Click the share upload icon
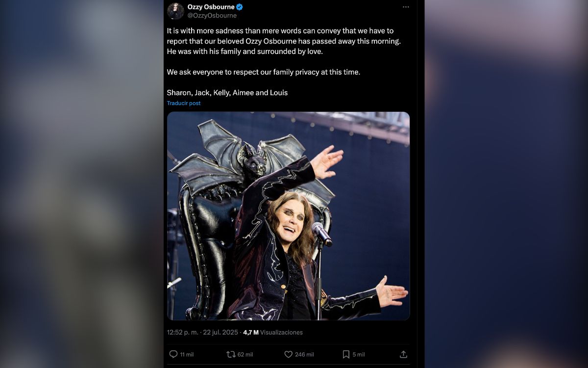This screenshot has width=588, height=368. 403,354
